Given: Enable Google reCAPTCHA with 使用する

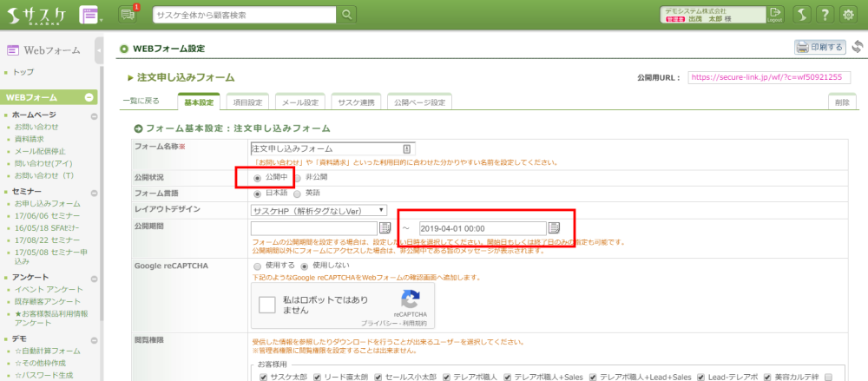Looking at the screenshot, I should [x=257, y=265].
